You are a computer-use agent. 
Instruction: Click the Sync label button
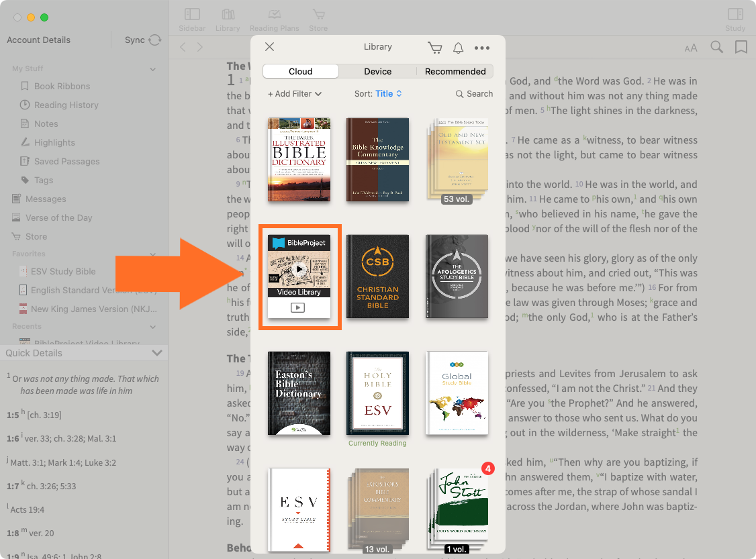(134, 40)
